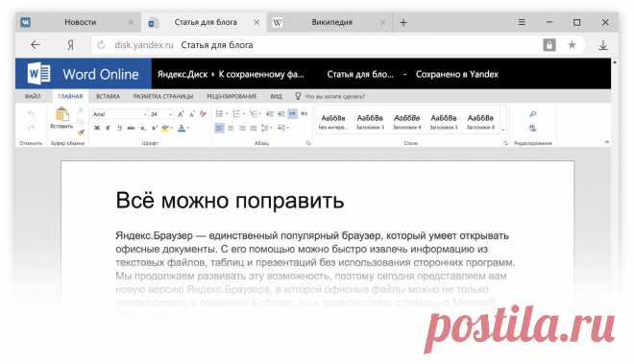Center align the text

pos(231,128)
